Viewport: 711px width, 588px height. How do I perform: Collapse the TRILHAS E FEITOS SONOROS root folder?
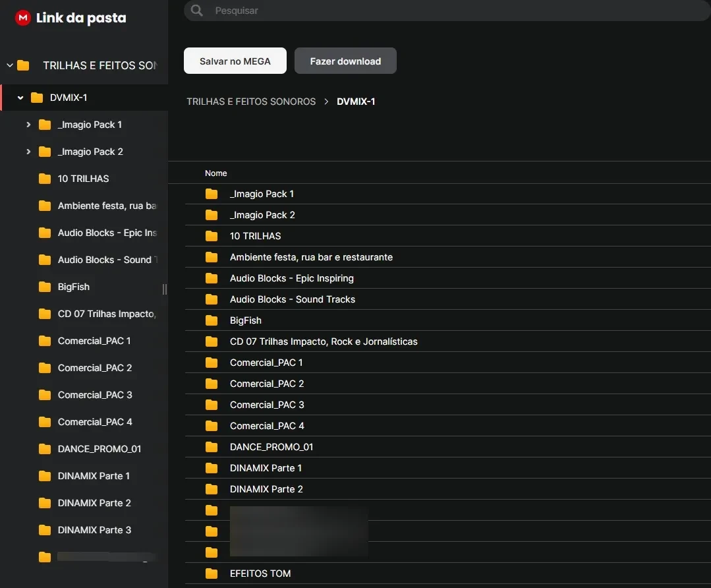point(10,65)
